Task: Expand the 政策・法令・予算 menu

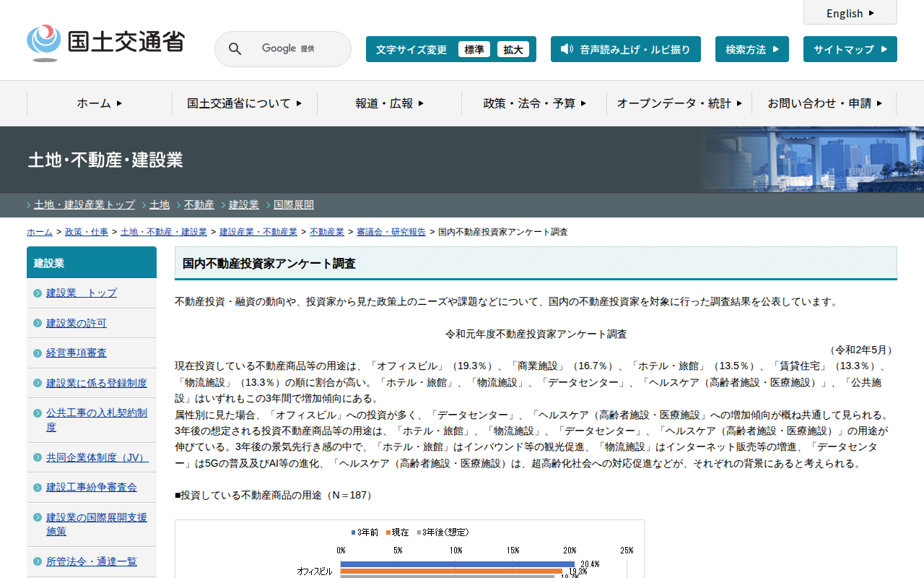Action: pyautogui.click(x=534, y=103)
